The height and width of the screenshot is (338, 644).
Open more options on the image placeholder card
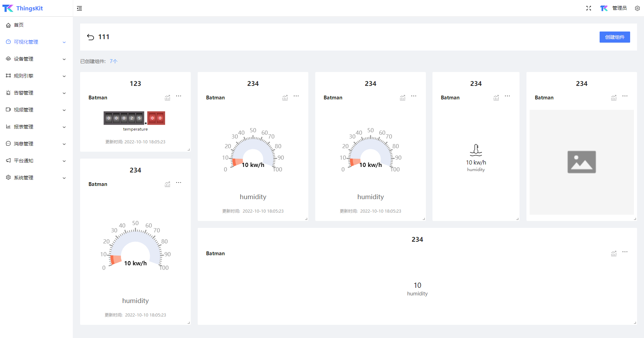625,96
